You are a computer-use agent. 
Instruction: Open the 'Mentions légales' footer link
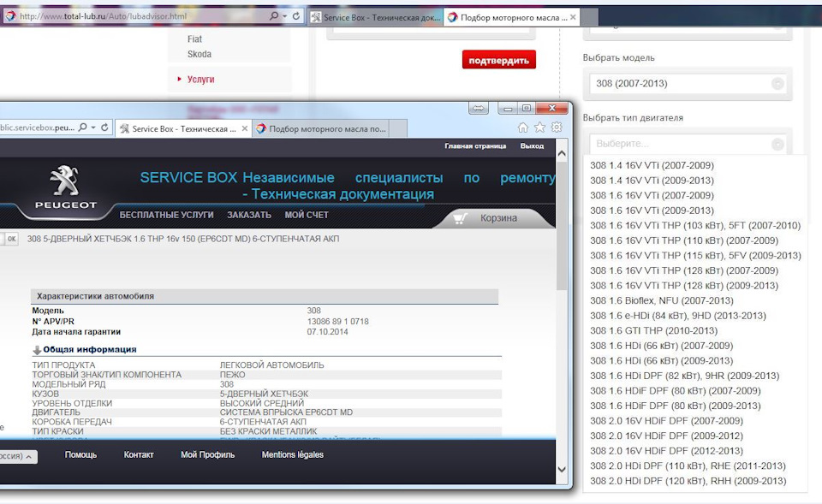point(293,454)
